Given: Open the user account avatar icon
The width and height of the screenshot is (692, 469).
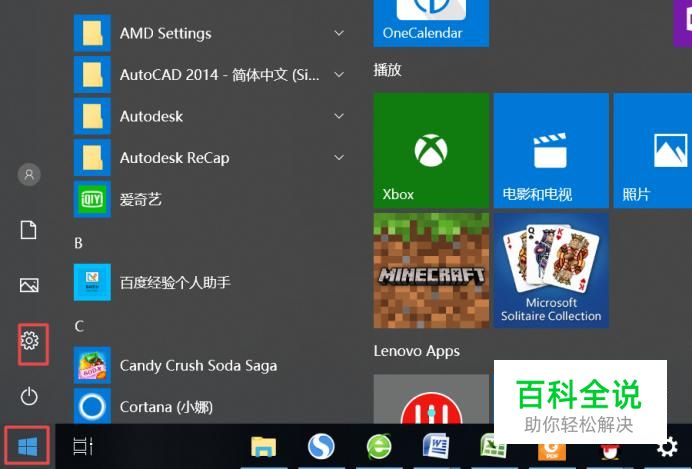Looking at the screenshot, I should (29, 175).
